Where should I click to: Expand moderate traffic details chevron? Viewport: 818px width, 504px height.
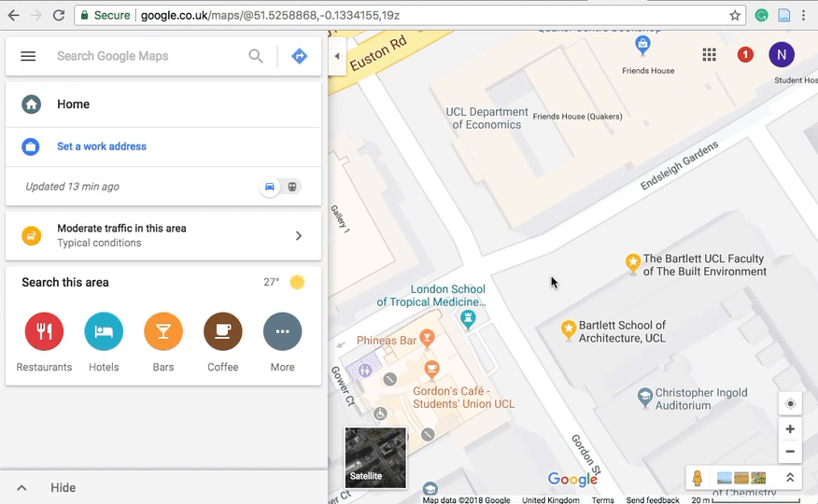pyautogui.click(x=299, y=235)
